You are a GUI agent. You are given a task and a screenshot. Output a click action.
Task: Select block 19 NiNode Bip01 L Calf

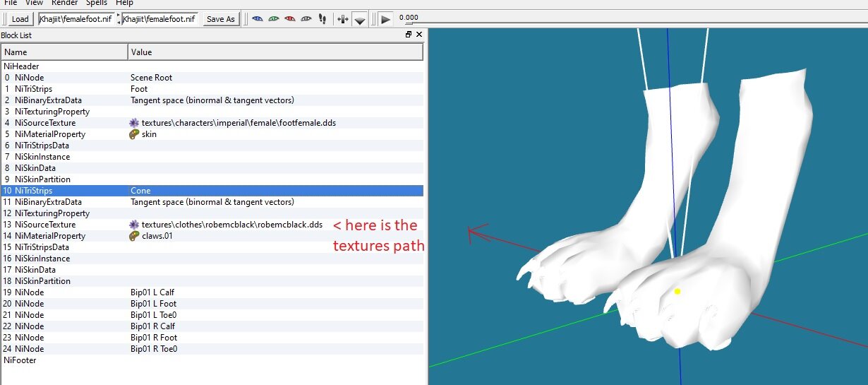[x=212, y=292]
